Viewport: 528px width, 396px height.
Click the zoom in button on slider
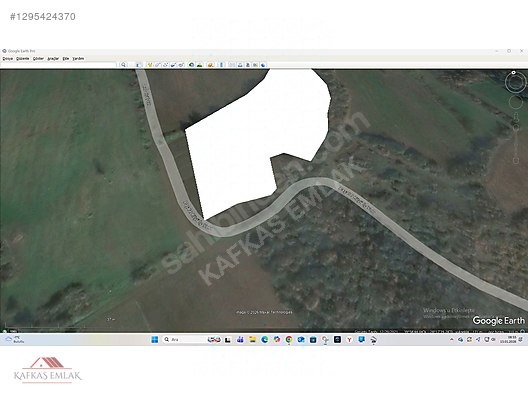(x=516, y=128)
